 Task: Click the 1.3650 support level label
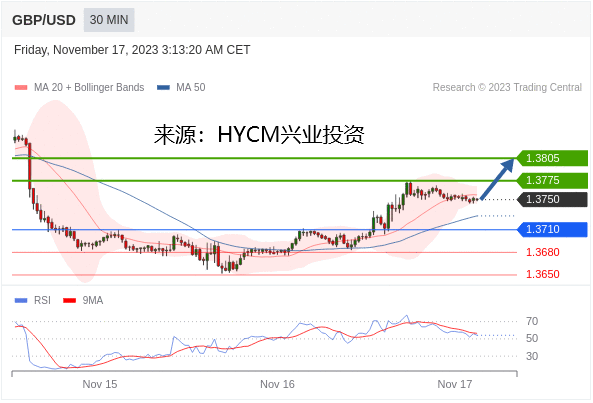[x=543, y=274]
